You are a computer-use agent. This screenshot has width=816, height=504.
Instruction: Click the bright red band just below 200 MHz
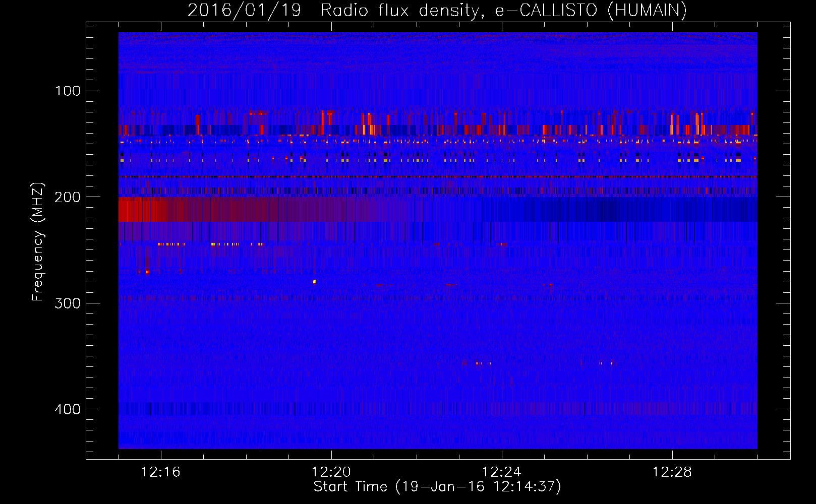(x=143, y=210)
